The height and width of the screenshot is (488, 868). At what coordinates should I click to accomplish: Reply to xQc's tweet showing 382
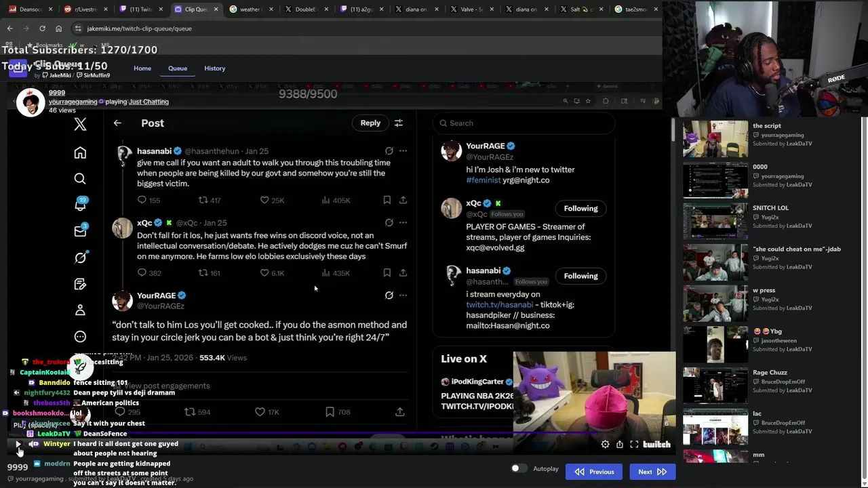[x=142, y=272]
